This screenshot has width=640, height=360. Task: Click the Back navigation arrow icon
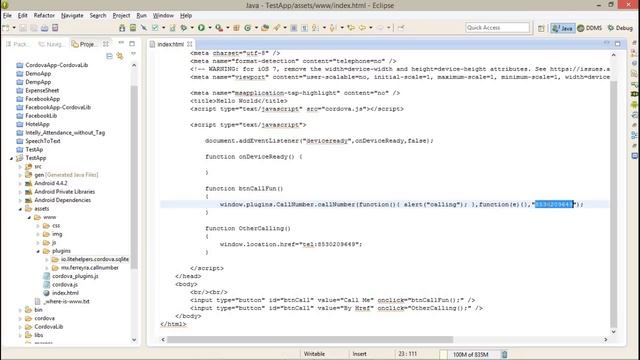click(x=362, y=28)
